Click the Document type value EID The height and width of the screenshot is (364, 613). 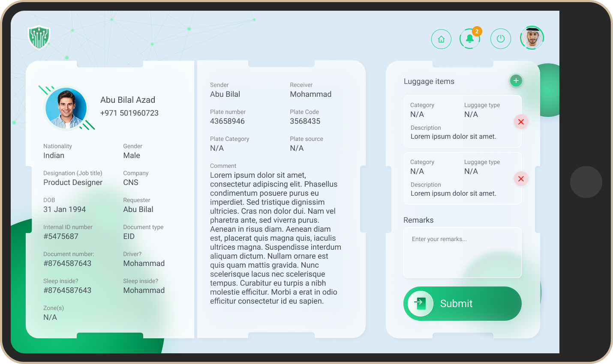click(127, 236)
